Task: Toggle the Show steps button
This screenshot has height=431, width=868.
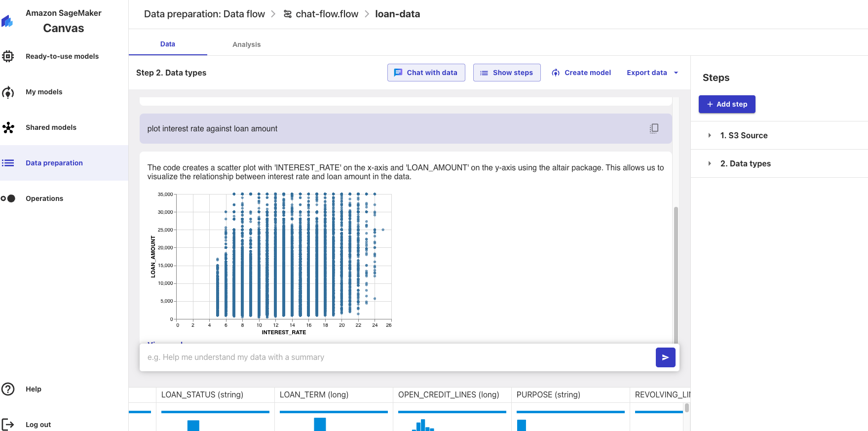Action: (x=507, y=73)
